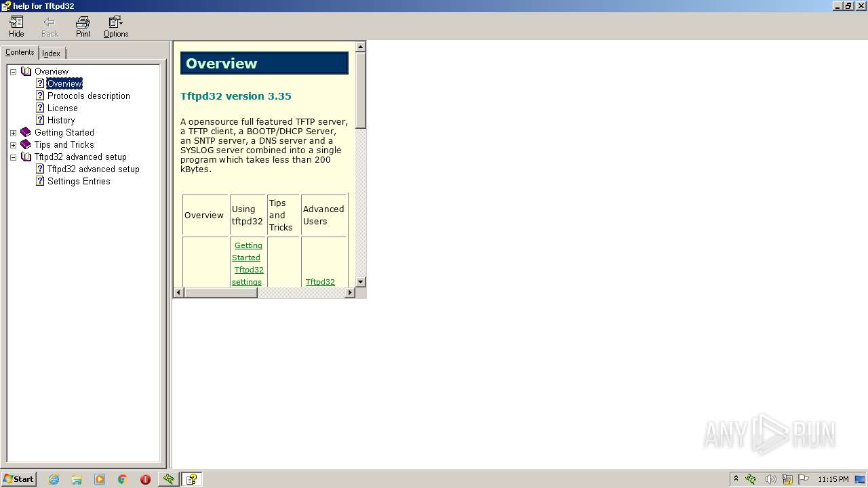Click the help window title bar icon
The image size is (868, 488).
point(6,6)
